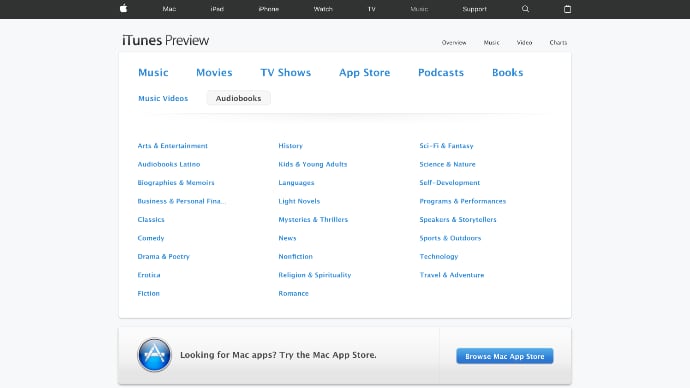Open Travel & Adventure category
The width and height of the screenshot is (690, 388).
[x=451, y=275]
